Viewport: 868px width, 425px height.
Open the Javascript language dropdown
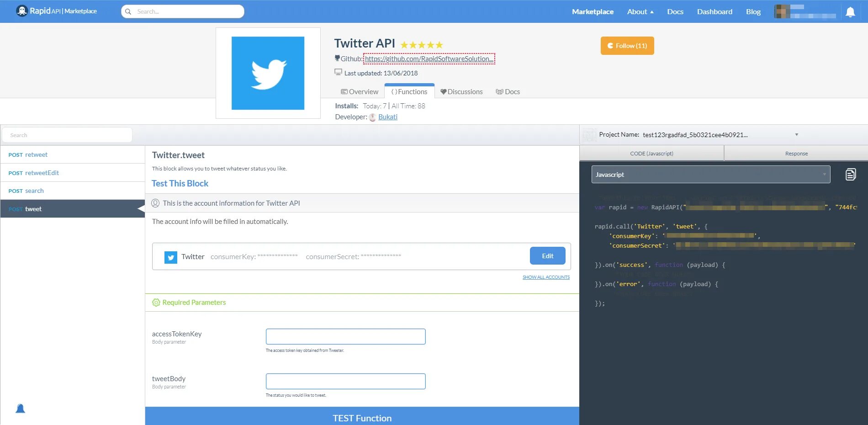coord(711,175)
